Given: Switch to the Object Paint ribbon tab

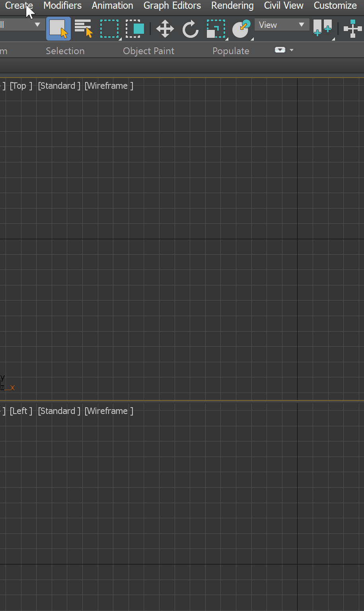Looking at the screenshot, I should [x=148, y=51].
